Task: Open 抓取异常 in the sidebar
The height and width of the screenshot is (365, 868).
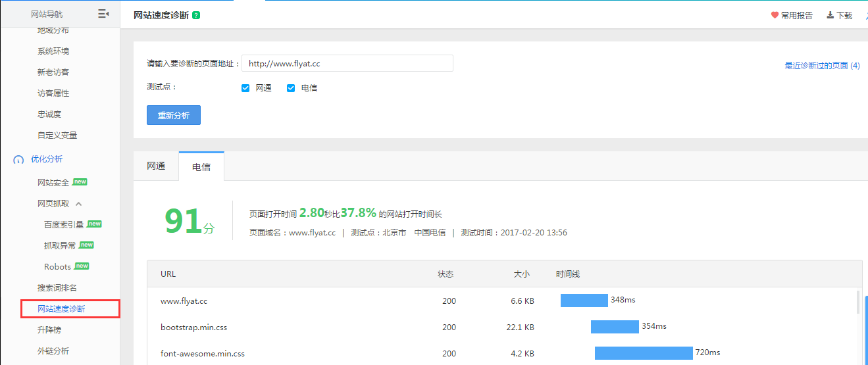Action: click(60, 246)
